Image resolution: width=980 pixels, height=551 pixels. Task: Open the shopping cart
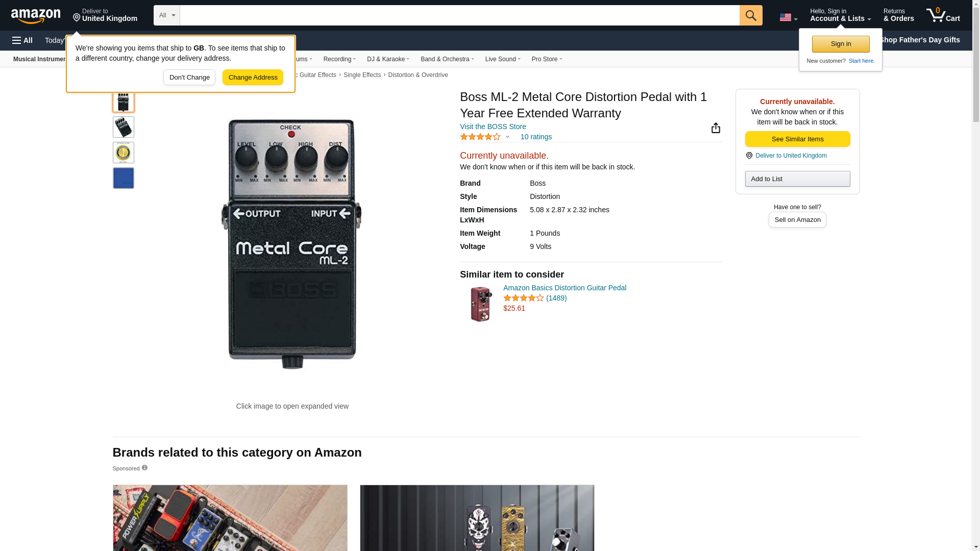pos(943,15)
